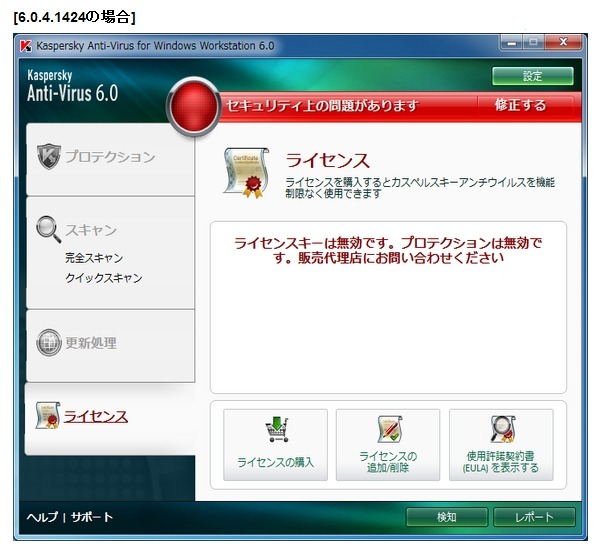Click the Kaspersky K logo in title bar
610x548 pixels.
click(x=26, y=46)
